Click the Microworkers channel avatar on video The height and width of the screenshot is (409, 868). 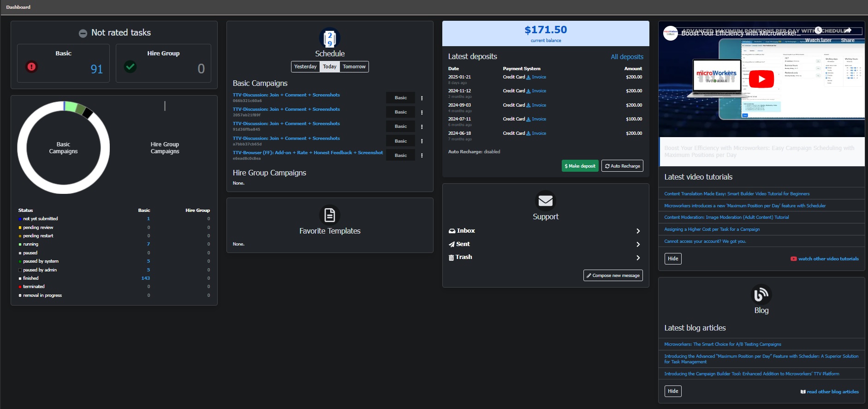[x=671, y=33]
